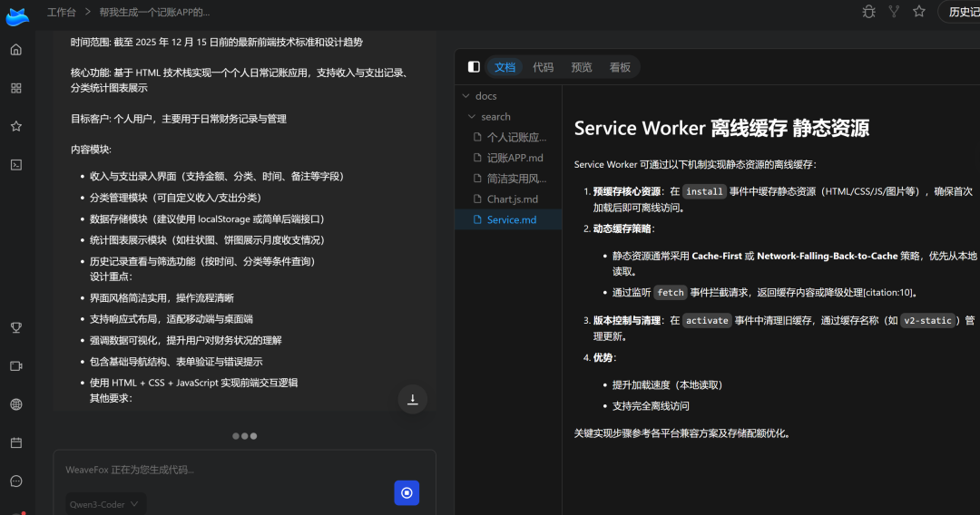Click the bug debug icon in top bar
Image resolution: width=980 pixels, height=515 pixels.
[868, 12]
